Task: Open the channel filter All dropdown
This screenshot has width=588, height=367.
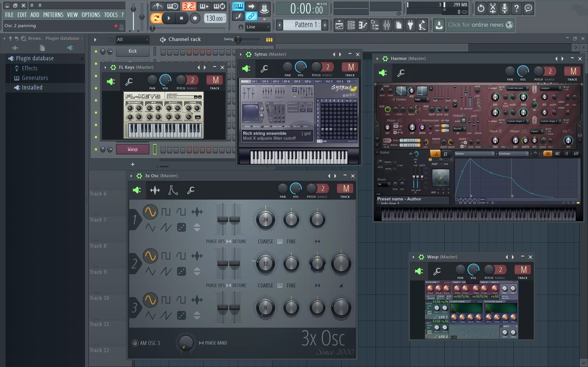Action: point(133,39)
